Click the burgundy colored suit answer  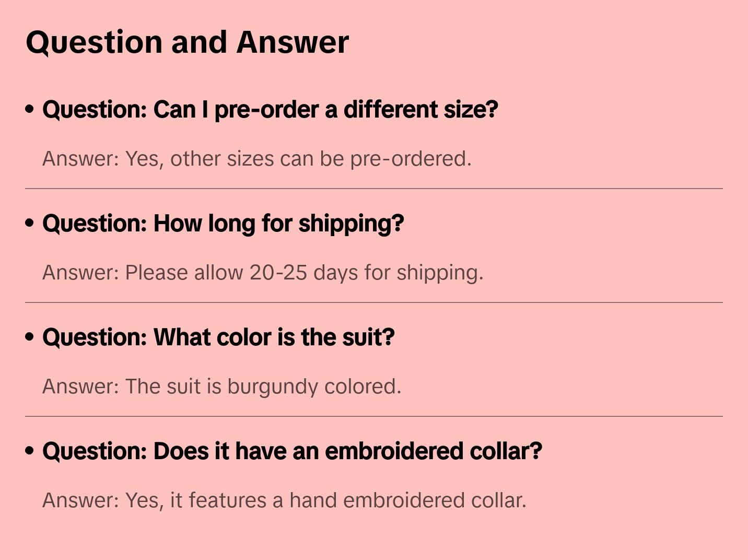point(221,387)
